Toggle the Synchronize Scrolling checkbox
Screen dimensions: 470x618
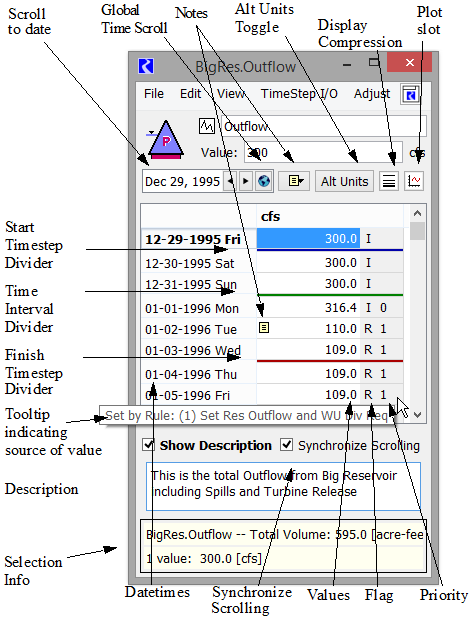click(286, 445)
